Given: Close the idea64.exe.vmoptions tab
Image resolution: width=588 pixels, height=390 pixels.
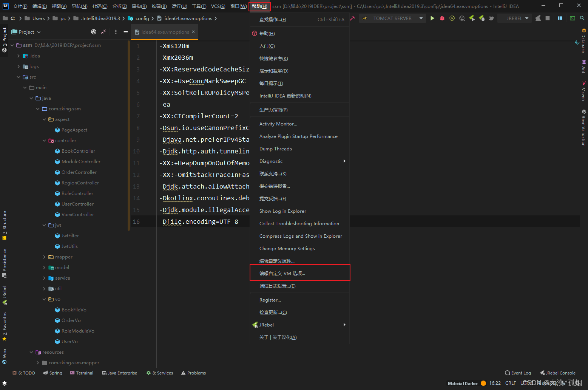Looking at the screenshot, I should click(193, 32).
